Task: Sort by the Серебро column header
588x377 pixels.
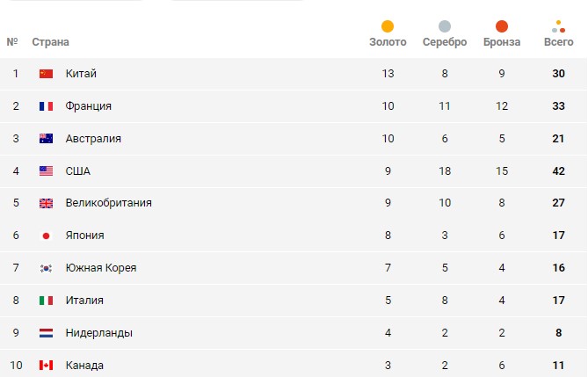Action: click(445, 42)
